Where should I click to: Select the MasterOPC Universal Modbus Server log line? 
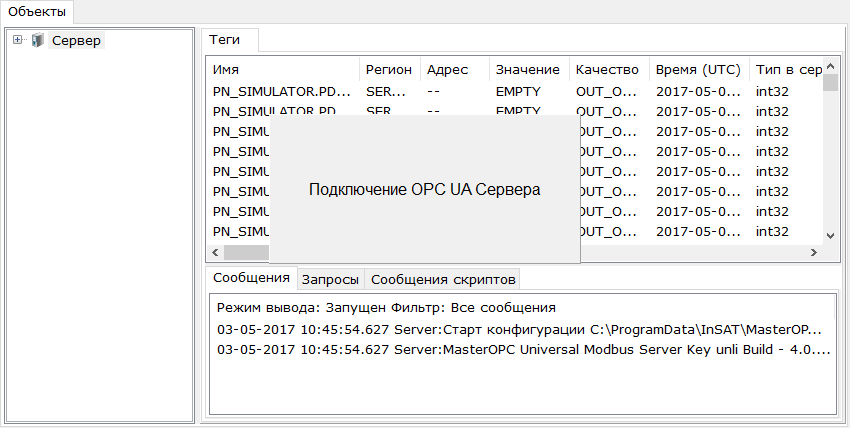coord(524,349)
